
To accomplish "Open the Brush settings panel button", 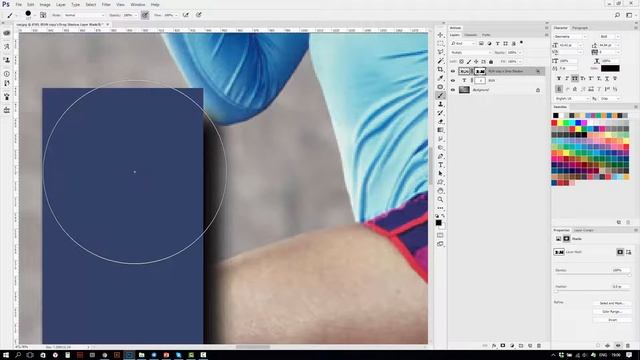I will coord(43,15).
